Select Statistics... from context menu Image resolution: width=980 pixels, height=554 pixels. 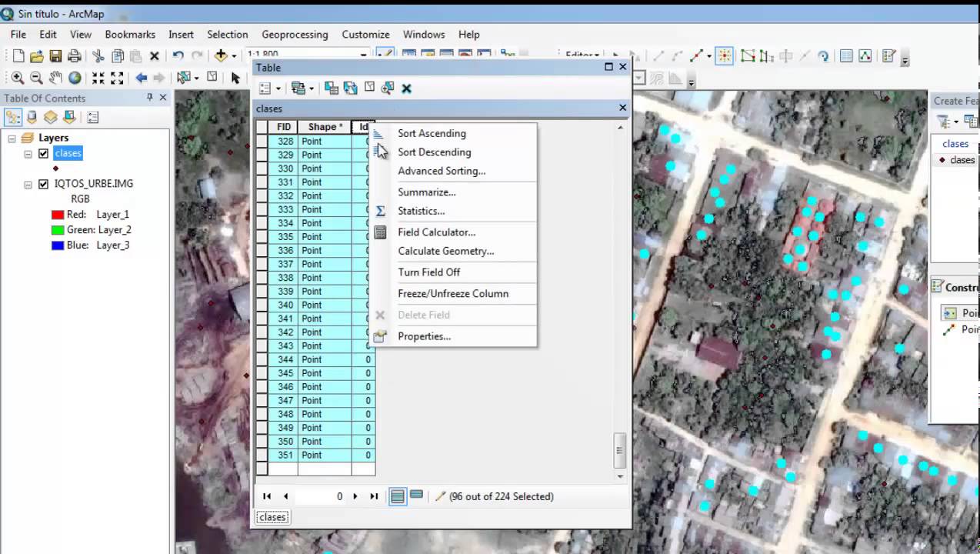tap(453, 211)
